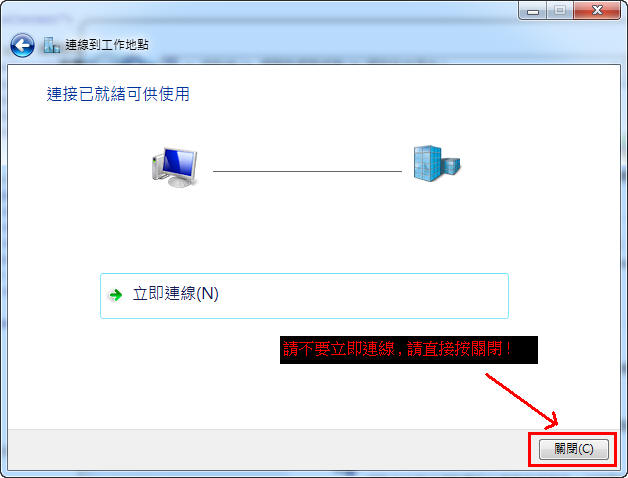Close the window with the red X
The height and width of the screenshot is (478, 628).
click(x=597, y=10)
